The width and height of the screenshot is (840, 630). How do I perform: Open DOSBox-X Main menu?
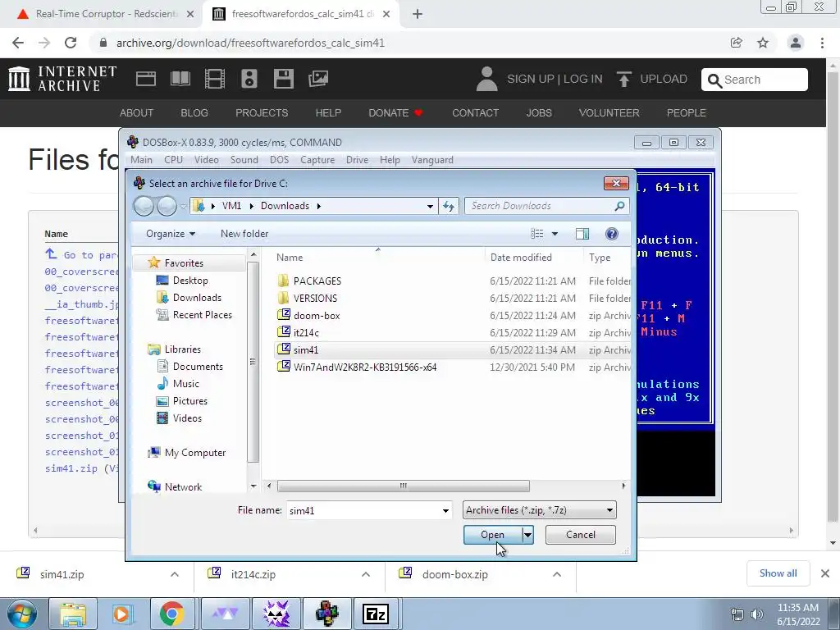coord(141,160)
